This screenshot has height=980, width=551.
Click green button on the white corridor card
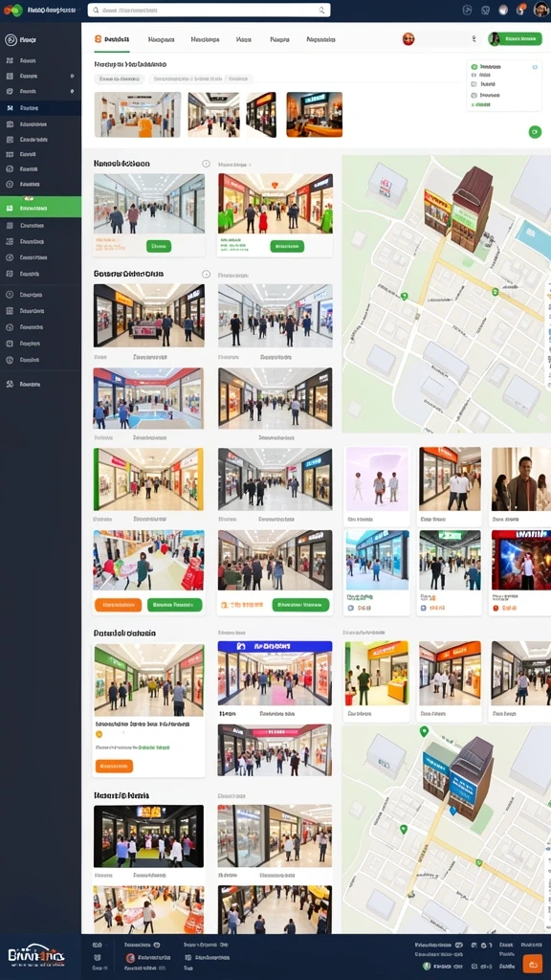click(159, 246)
